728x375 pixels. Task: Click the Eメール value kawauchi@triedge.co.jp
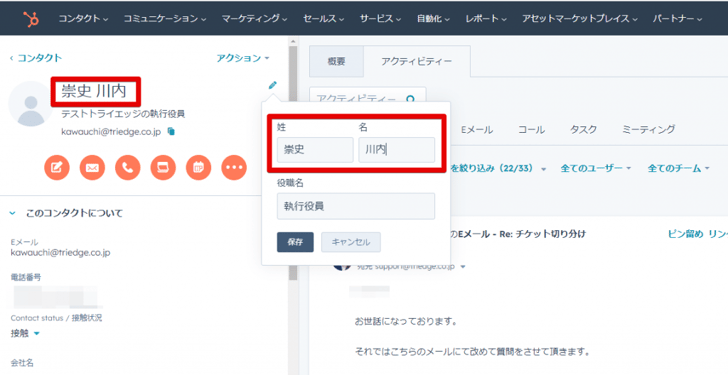(x=60, y=253)
